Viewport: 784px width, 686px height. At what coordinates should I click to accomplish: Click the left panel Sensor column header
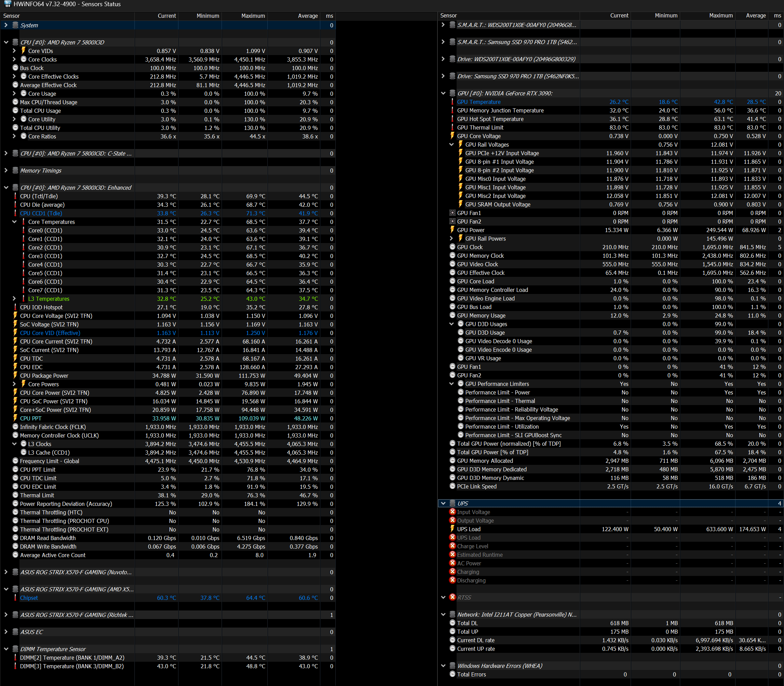68,16
